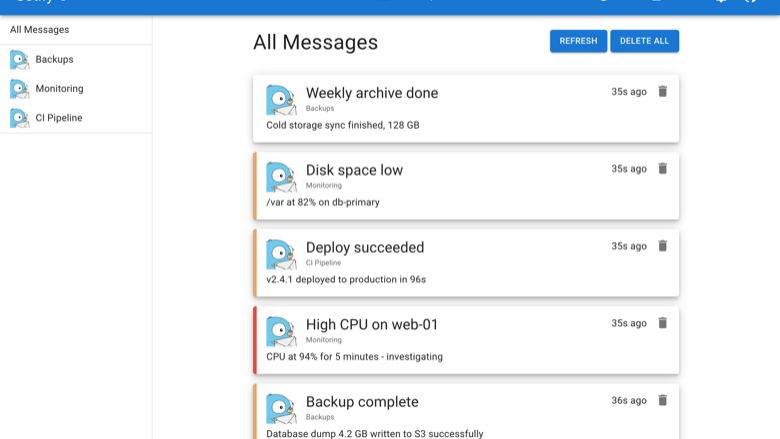Click the Monitoring app gopher icon in sidebar
780x439 pixels.
(19, 89)
